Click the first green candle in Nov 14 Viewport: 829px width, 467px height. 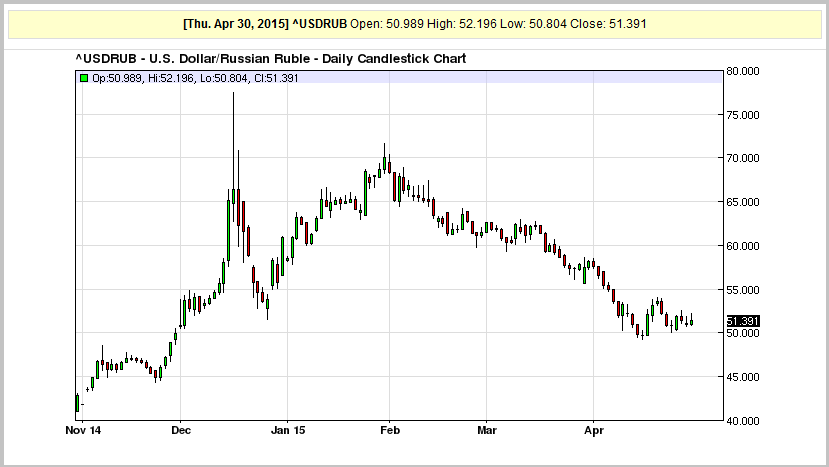[77, 403]
